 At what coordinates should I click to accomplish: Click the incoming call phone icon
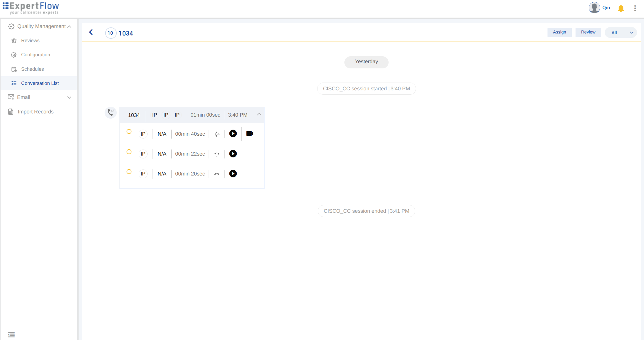click(x=111, y=113)
